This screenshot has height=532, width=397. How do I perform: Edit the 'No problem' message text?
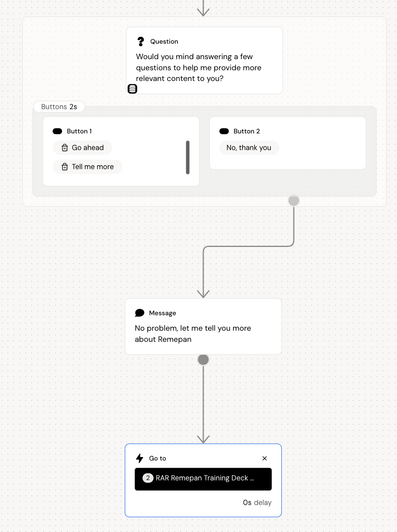coord(193,333)
